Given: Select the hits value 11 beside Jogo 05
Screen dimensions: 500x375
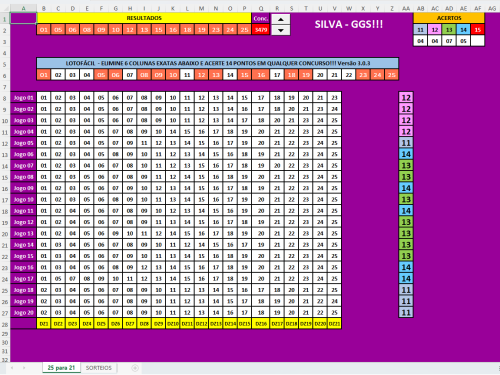Looking at the screenshot, I should pyautogui.click(x=406, y=143).
